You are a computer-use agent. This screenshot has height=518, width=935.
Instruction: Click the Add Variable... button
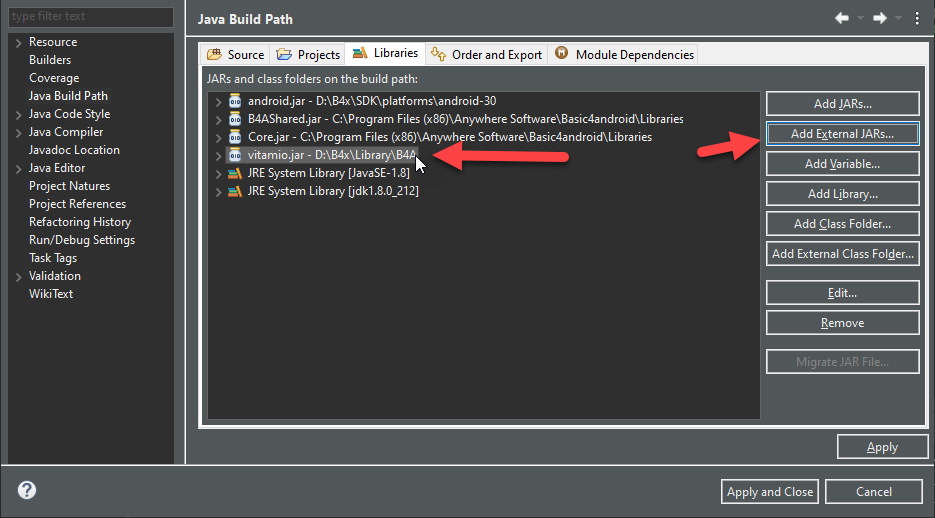tap(843, 163)
